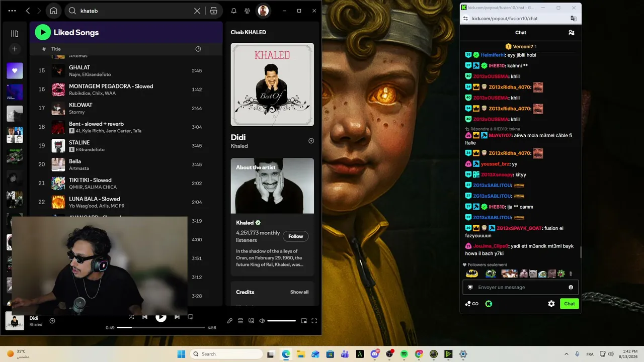Insert the yellow blob emote in Kick chat
Viewport: 644px width, 362px height.
pyautogui.click(x=472, y=274)
